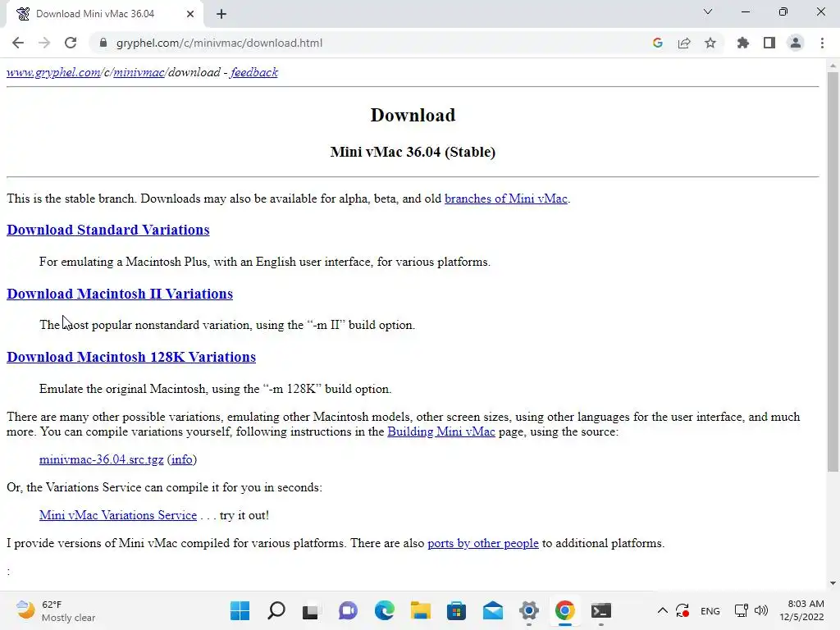This screenshot has width=840, height=630.
Task: Open the Extensions puzzle icon
Action: (743, 43)
